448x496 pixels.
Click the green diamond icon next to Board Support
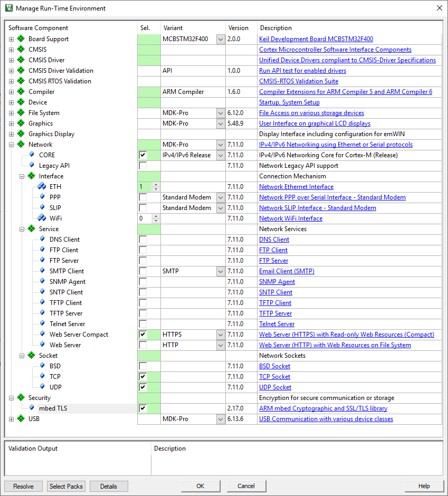pos(21,39)
